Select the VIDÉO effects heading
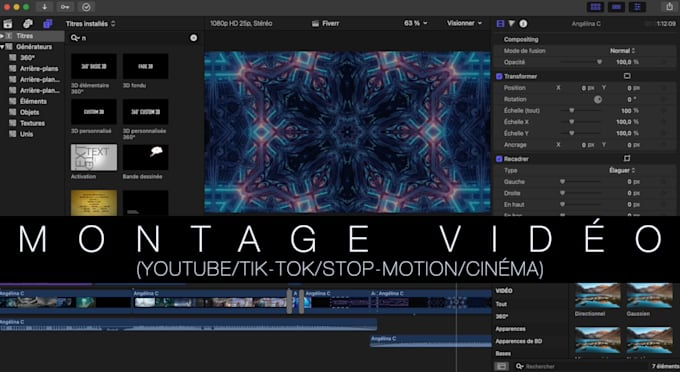Image resolution: width=680 pixels, height=372 pixels. pyautogui.click(x=504, y=291)
